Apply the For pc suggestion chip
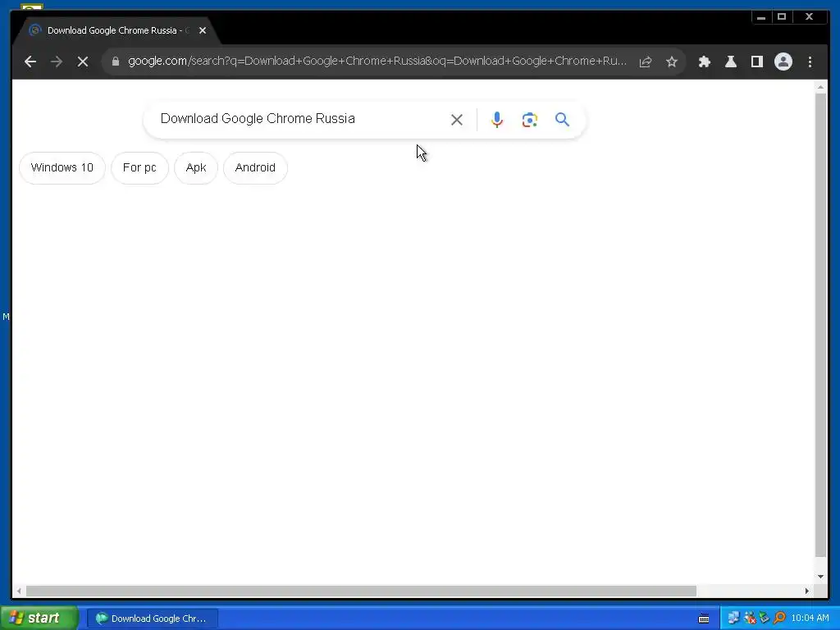This screenshot has width=840, height=630. click(139, 167)
